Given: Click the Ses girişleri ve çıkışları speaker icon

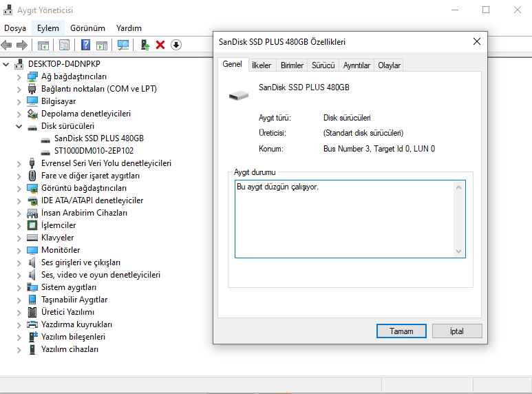Looking at the screenshot, I should [x=32, y=262].
